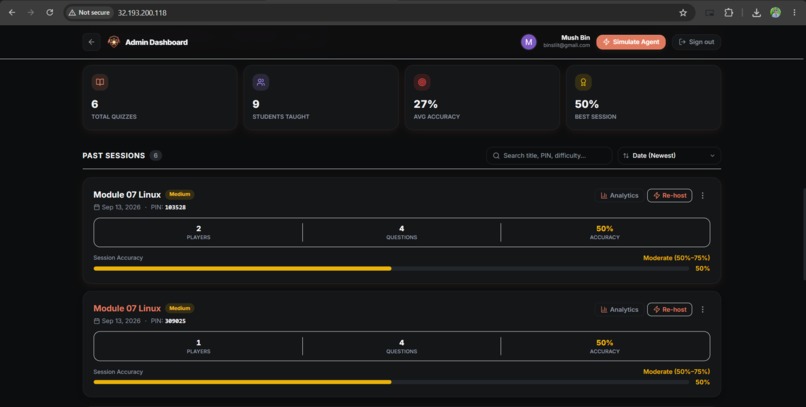Click the browser forward arrow
Viewport: 806px width, 407px height.
point(31,12)
